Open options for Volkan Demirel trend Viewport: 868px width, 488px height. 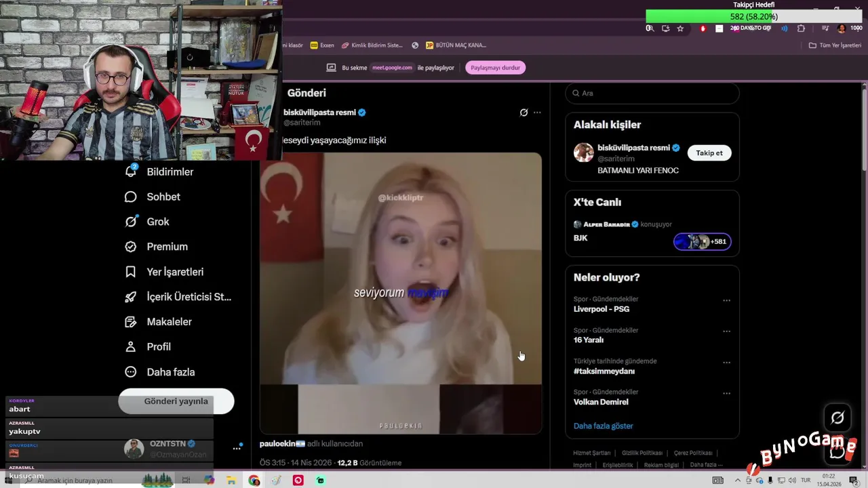[x=726, y=393]
